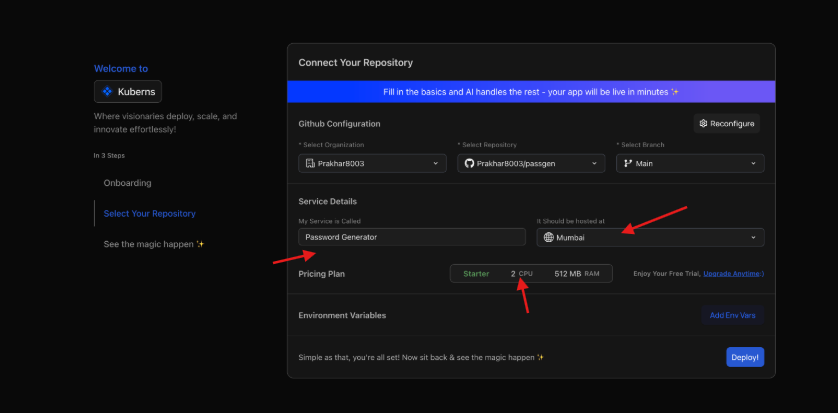Click the Add Env Vars button
Viewport: 838px width, 413px height.
[732, 315]
